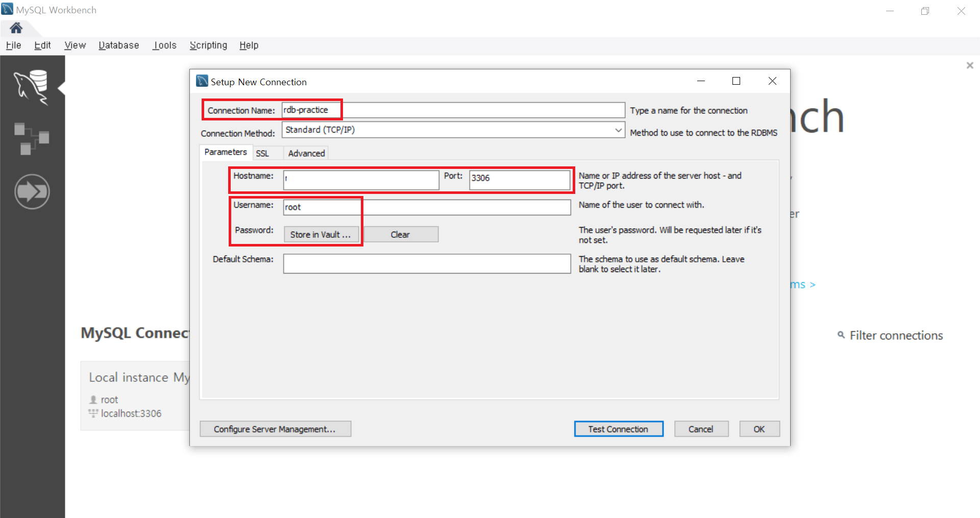Switch to the Advanced tab
This screenshot has width=980, height=518.
tap(306, 153)
